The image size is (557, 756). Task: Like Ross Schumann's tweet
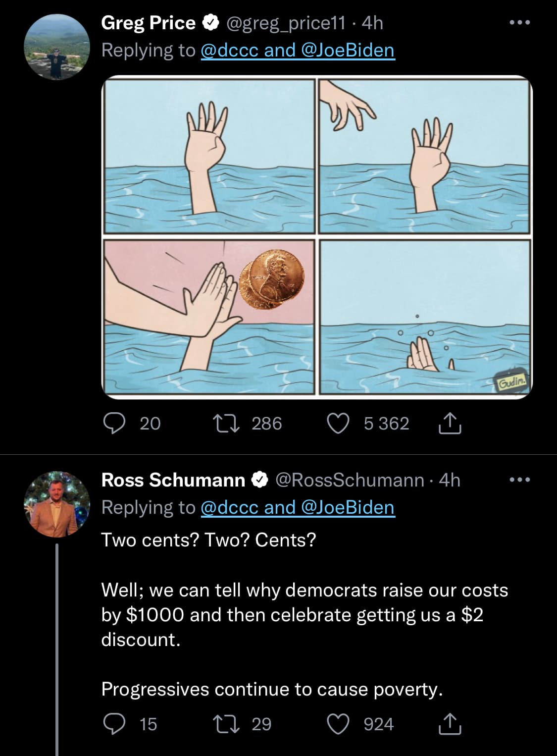(339, 724)
